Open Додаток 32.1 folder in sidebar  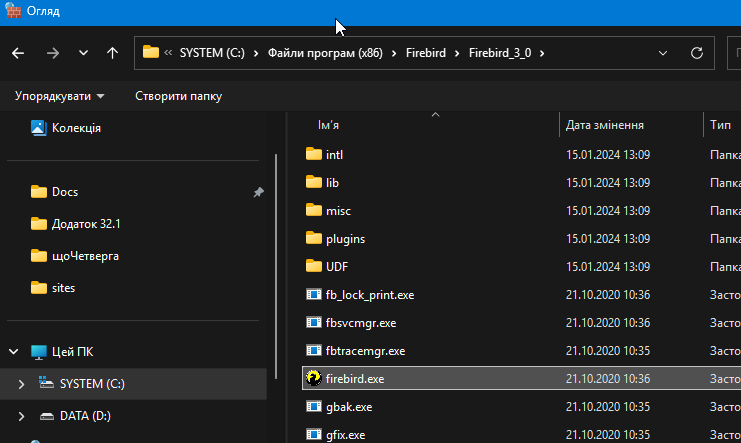pyautogui.click(x=86, y=224)
